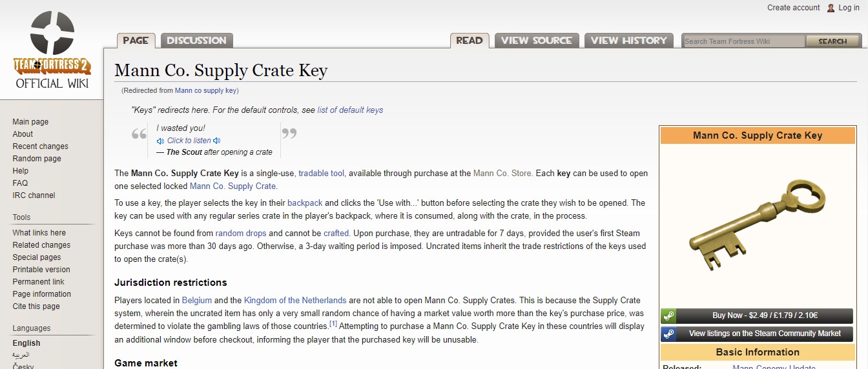Viewport: 868px width, 369px height.
Task: Follow the Create account link
Action: (x=793, y=8)
